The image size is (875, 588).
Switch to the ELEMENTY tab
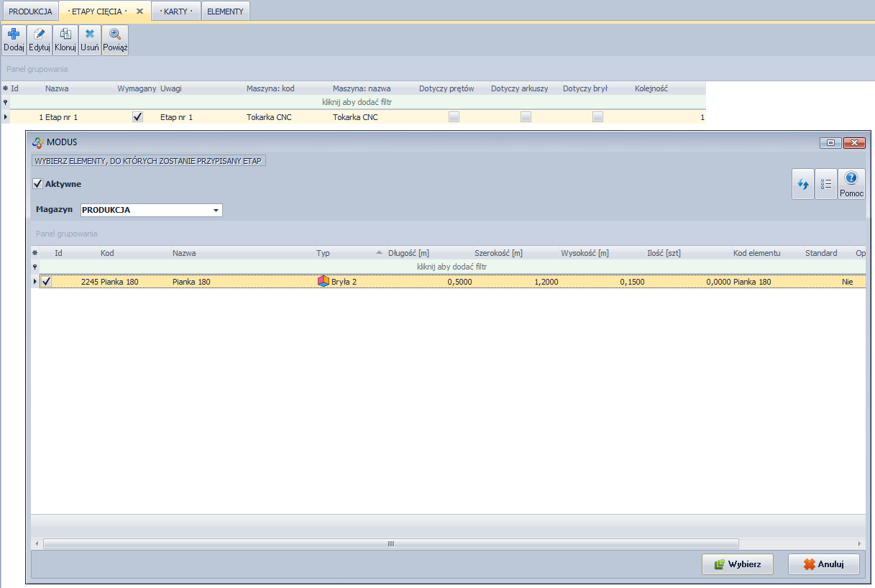[x=225, y=12]
